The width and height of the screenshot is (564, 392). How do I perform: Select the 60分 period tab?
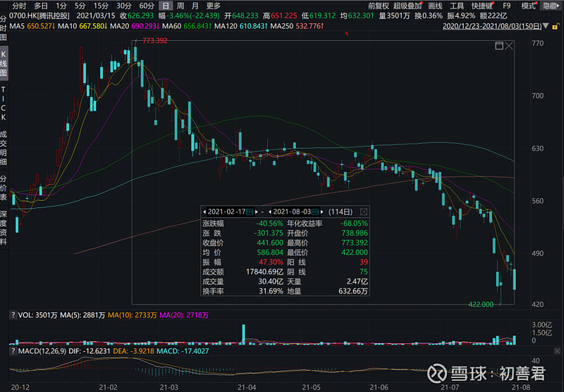[x=147, y=6]
